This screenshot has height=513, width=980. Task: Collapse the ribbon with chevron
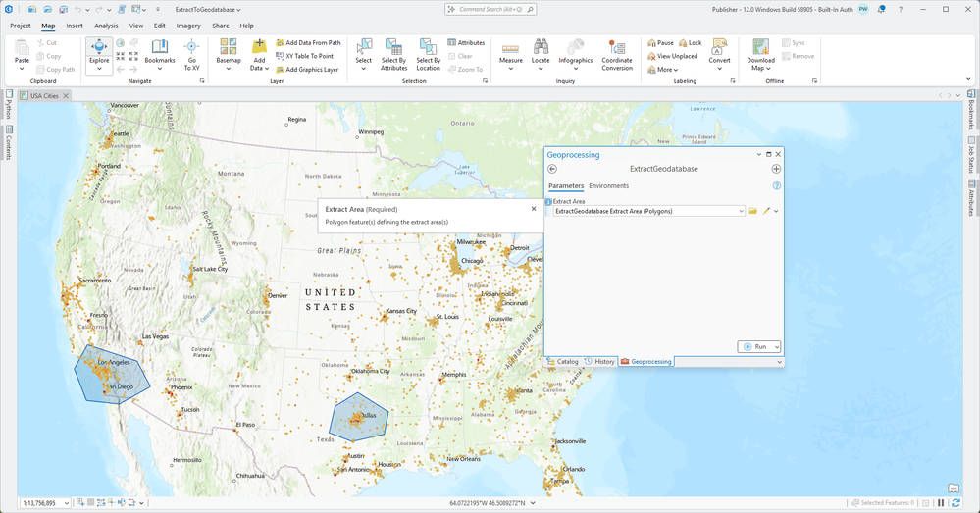pos(969,80)
